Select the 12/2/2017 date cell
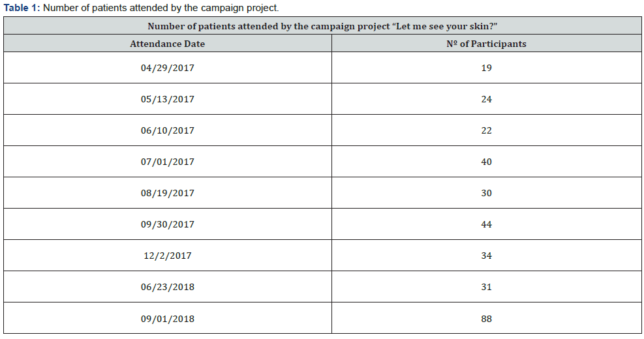 167,256
